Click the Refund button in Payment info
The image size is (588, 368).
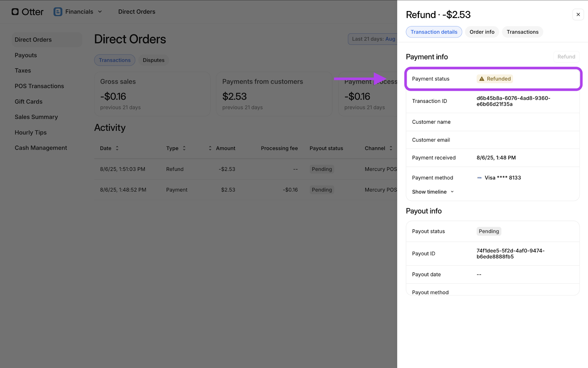[566, 57]
